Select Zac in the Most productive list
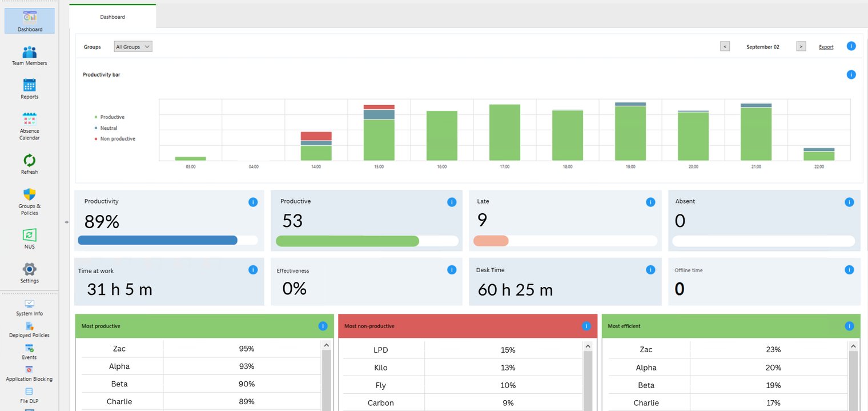Viewport: 868px width, 411px height. (119, 349)
